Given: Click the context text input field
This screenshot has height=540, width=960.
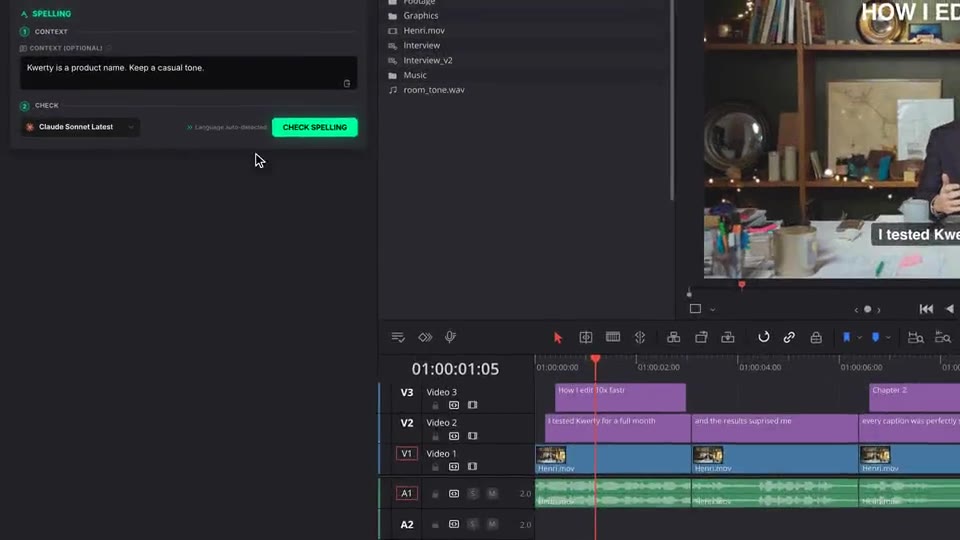Looking at the screenshot, I should (x=189, y=73).
